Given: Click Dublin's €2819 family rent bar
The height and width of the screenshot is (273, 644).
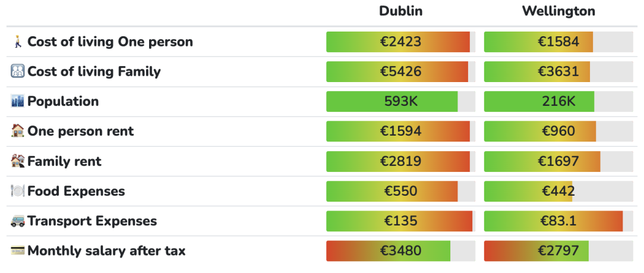Looking at the screenshot, I should tap(400, 161).
